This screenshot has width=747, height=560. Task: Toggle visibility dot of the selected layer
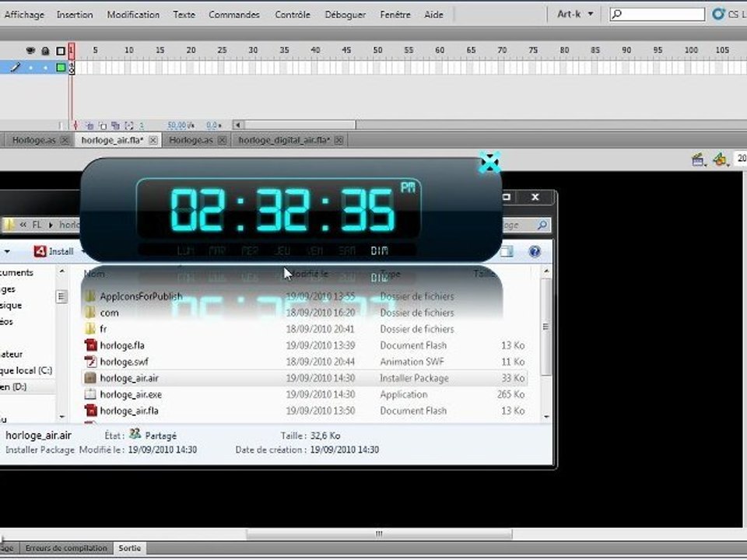[30, 68]
